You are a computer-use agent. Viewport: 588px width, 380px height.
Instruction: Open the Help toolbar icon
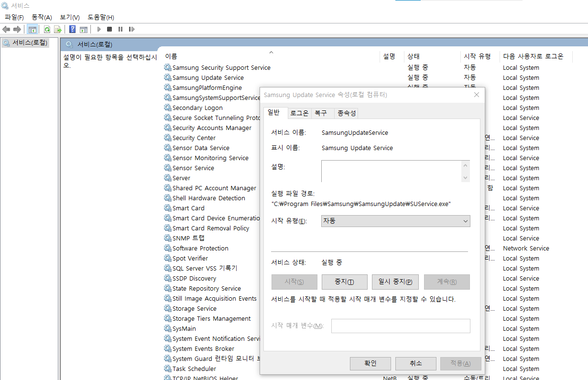73,29
